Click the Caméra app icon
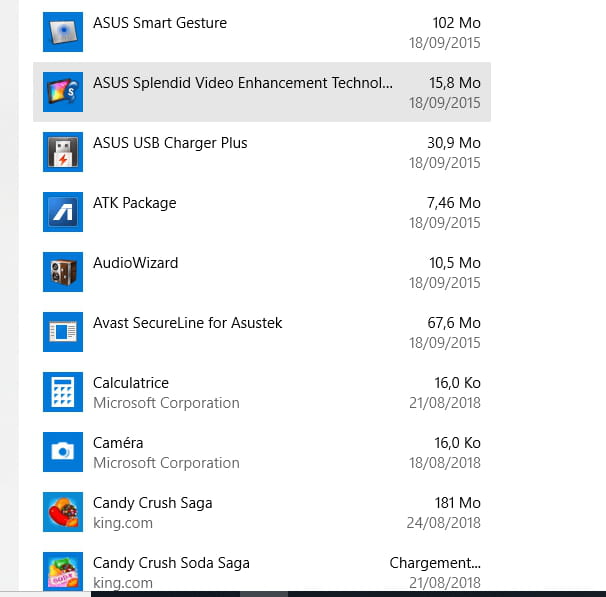 click(x=63, y=452)
